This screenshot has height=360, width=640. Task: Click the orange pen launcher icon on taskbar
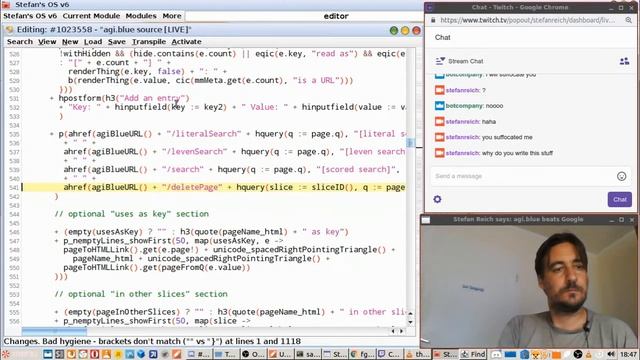[176, 354]
